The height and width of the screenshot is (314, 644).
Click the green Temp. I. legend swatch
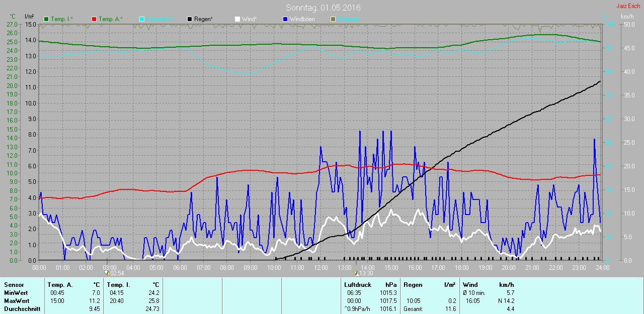47,19
